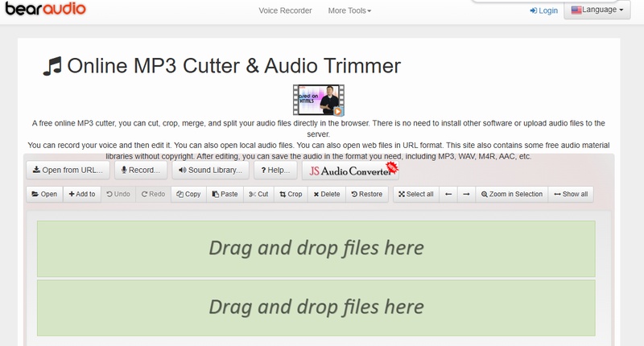Click the Open file toolbar button
Image resolution: width=644 pixels, height=346 pixels.
point(44,194)
